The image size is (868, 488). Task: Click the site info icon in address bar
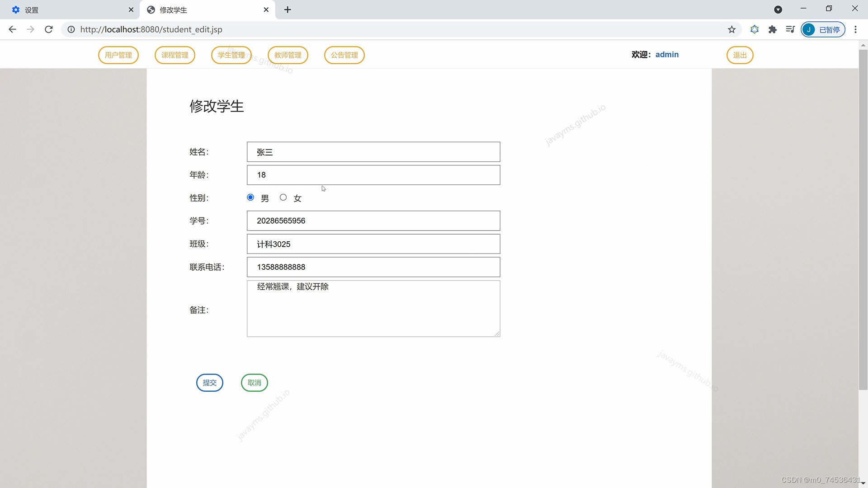pyautogui.click(x=71, y=29)
